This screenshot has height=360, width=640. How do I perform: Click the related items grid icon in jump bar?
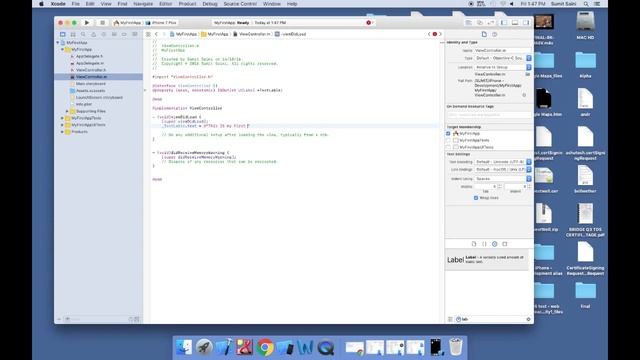pyautogui.click(x=148, y=34)
